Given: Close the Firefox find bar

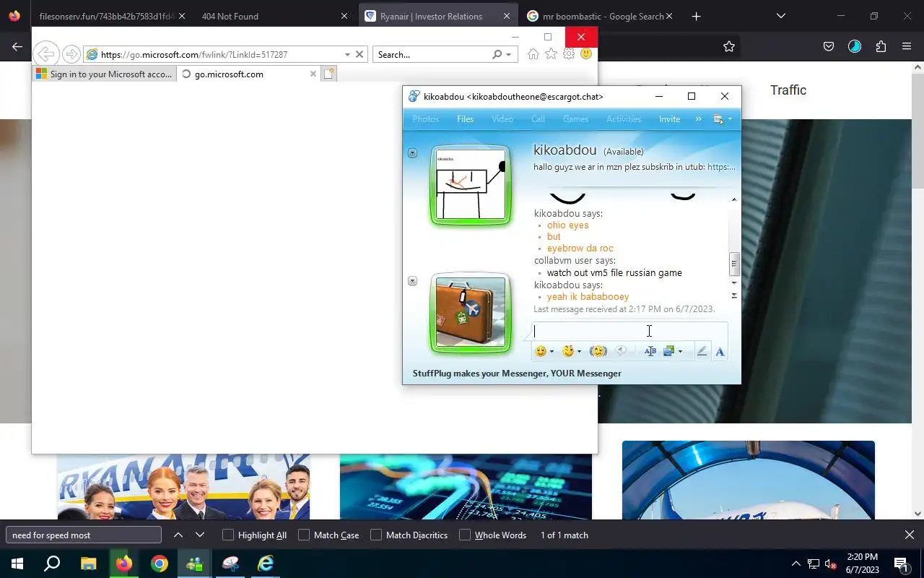Looking at the screenshot, I should coord(910,535).
